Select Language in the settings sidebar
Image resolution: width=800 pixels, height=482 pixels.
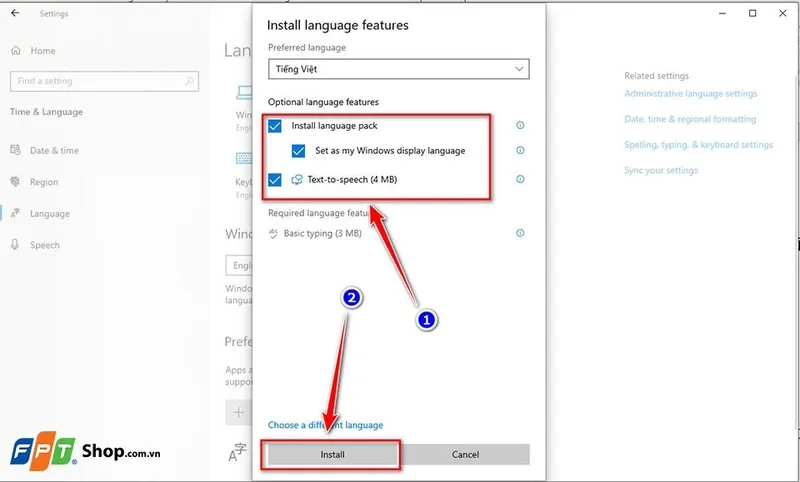(49, 214)
